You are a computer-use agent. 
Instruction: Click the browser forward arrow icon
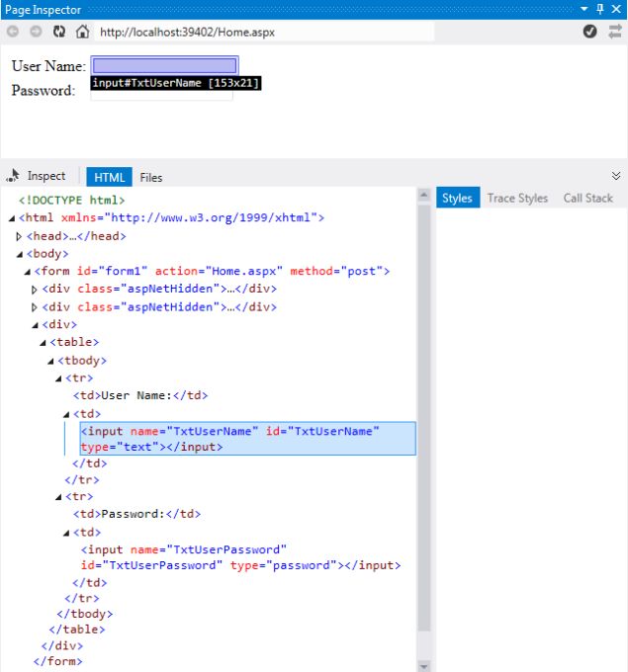click(x=36, y=32)
